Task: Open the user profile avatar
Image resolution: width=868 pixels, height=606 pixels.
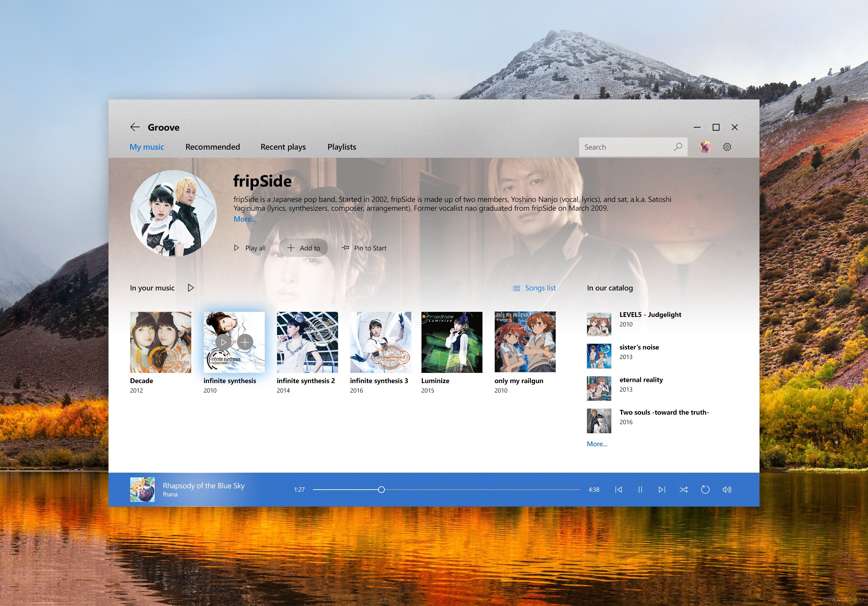Action: (705, 147)
